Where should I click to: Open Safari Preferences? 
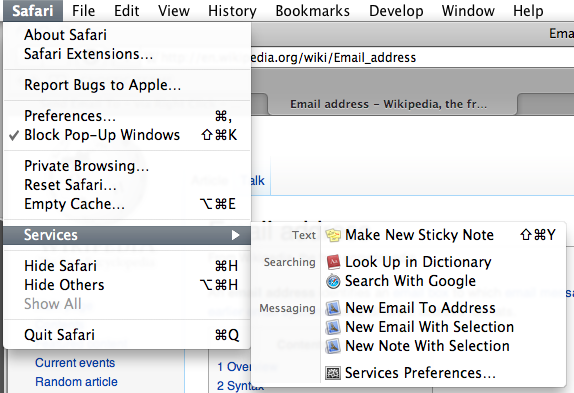[127, 116]
